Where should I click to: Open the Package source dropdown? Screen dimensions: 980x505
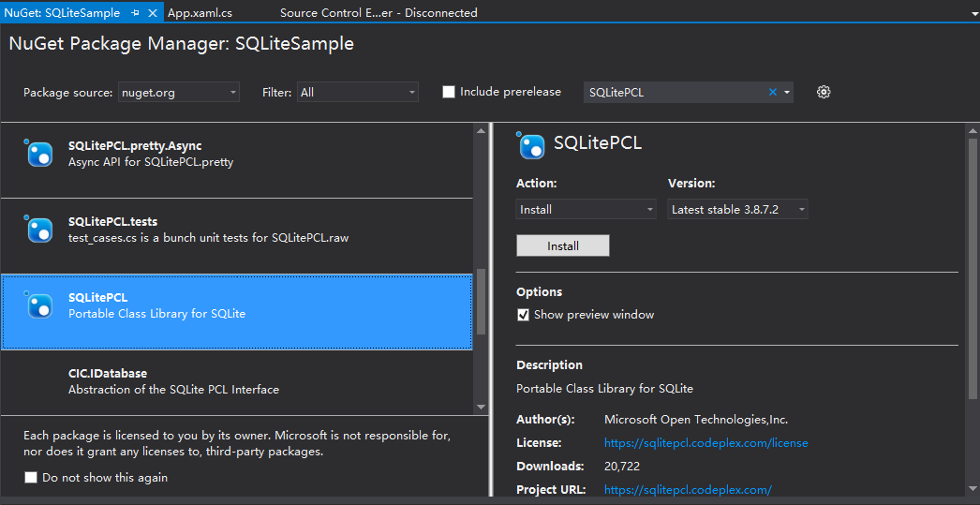[178, 92]
